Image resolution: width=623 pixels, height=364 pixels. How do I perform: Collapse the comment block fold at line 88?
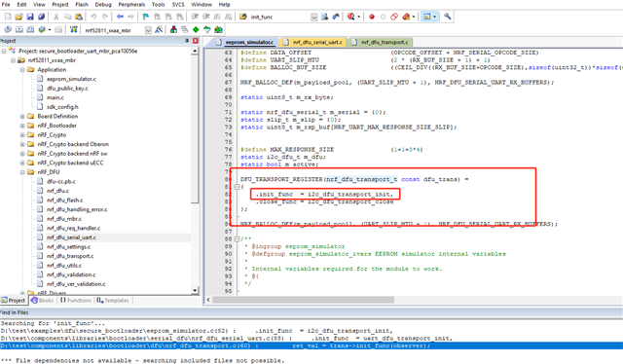[x=237, y=238]
